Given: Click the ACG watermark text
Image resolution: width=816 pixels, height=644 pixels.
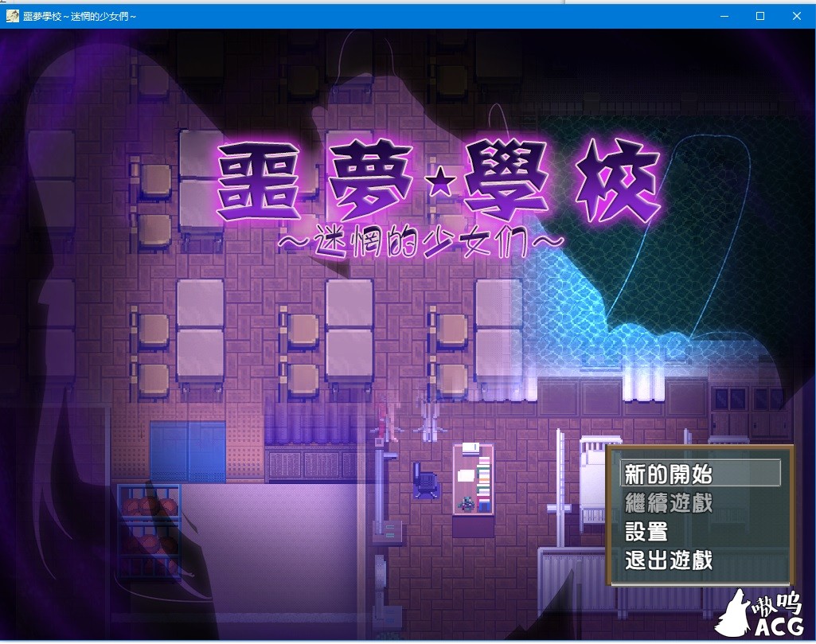Looking at the screenshot, I should coord(780,628).
